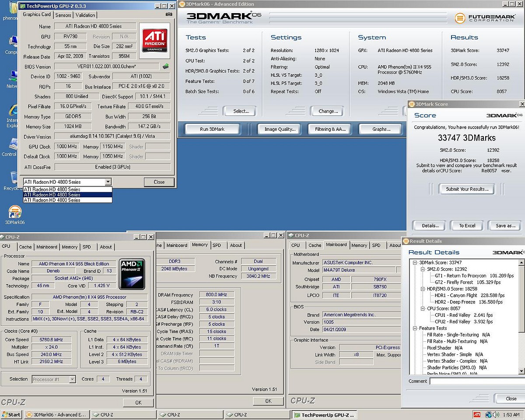Click the volume speaker tray icon

496,414
